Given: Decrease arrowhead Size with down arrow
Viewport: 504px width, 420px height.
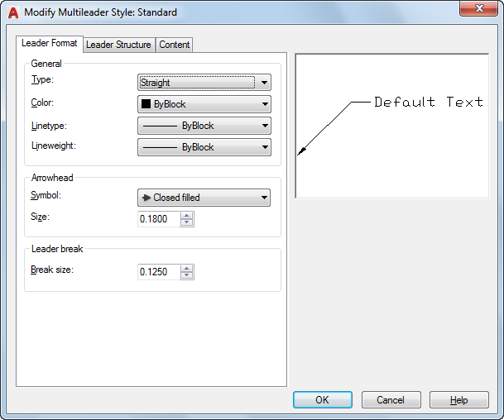Looking at the screenshot, I should [x=187, y=223].
